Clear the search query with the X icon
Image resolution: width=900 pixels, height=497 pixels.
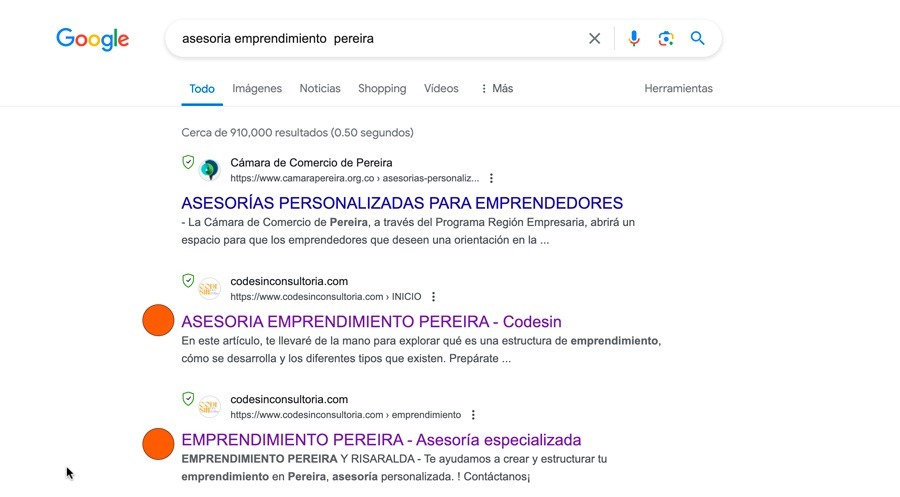tap(595, 38)
